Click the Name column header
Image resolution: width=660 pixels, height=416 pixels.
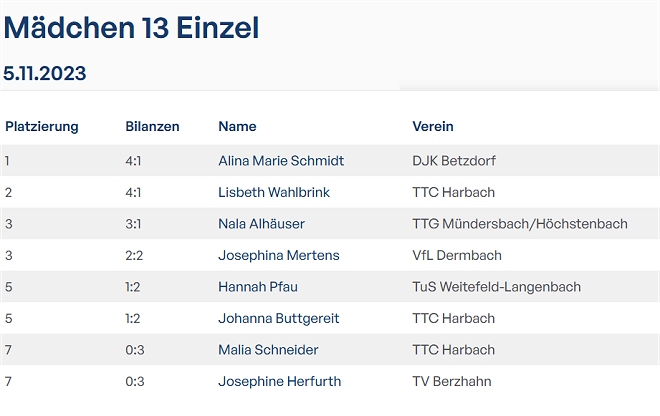coord(237,127)
